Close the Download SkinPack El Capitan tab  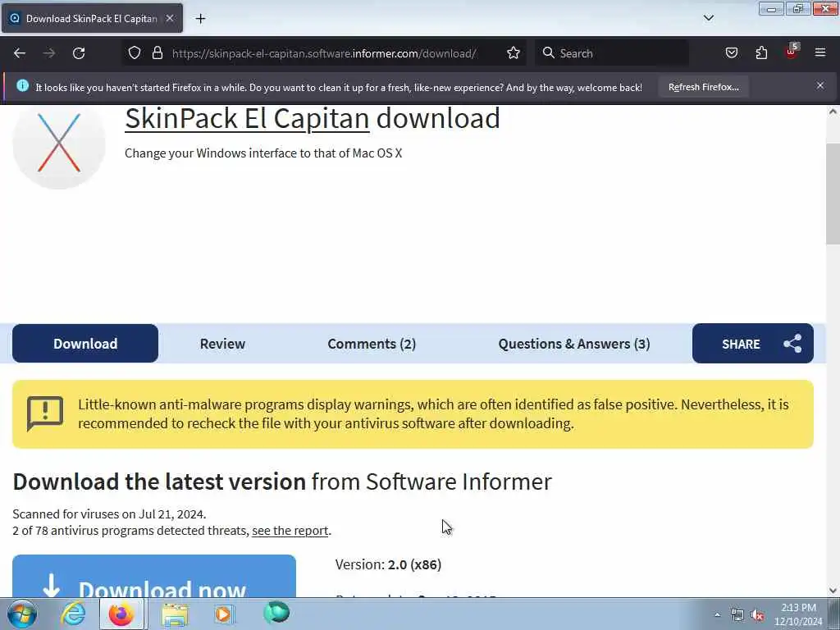[x=170, y=18]
